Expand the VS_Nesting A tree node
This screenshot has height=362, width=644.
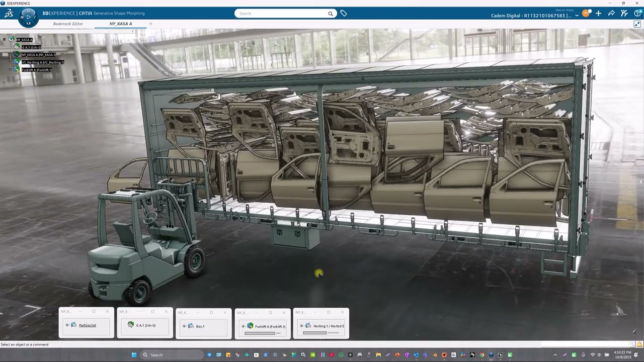point(10,62)
